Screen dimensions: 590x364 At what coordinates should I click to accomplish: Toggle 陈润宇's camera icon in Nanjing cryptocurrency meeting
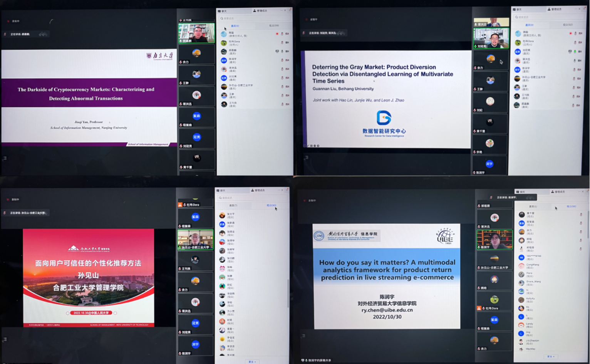(x=287, y=60)
